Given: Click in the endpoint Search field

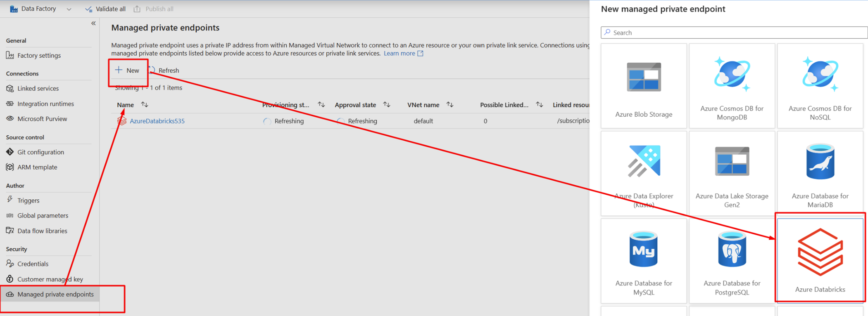Looking at the screenshot, I should [x=734, y=33].
